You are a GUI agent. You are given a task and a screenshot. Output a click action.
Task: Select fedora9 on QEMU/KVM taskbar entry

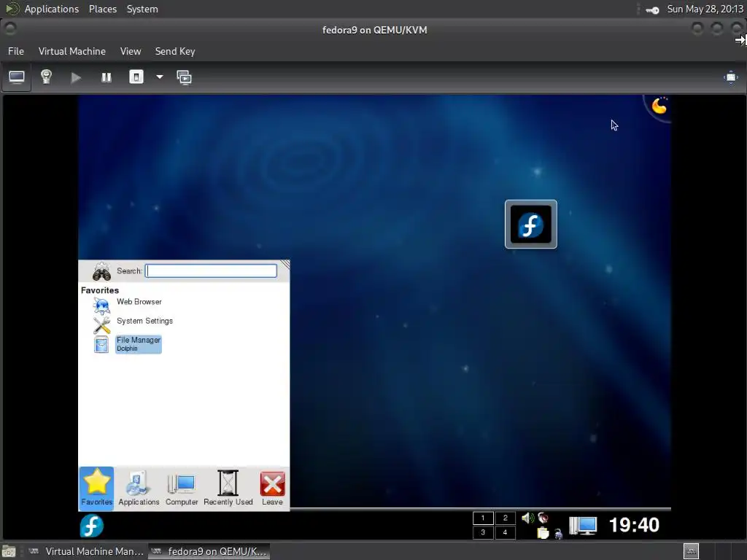click(x=209, y=551)
